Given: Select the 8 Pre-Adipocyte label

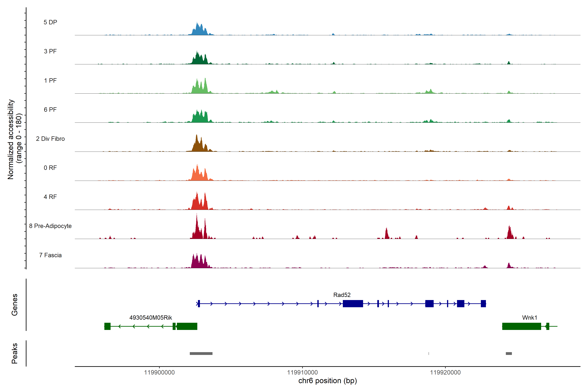Looking at the screenshot, I should 50,226.
